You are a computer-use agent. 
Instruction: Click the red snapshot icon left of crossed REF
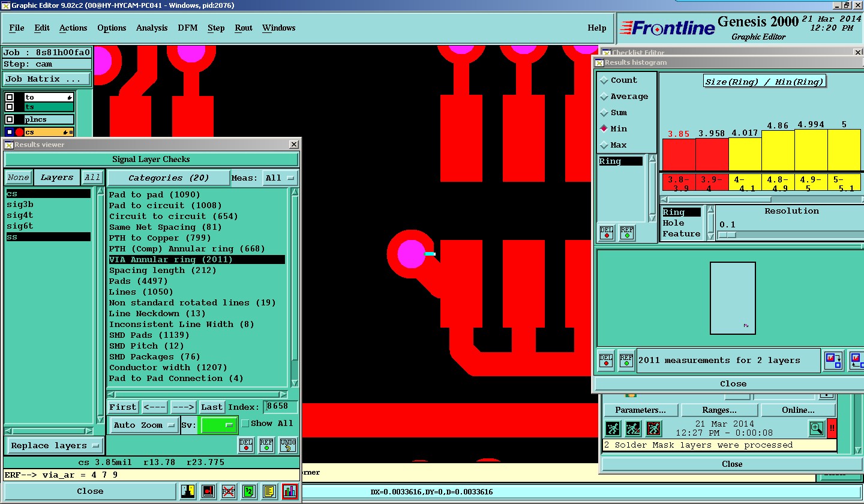[208, 491]
